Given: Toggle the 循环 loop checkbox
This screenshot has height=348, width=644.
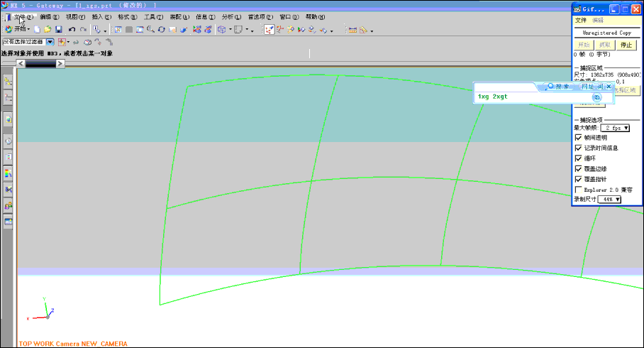Looking at the screenshot, I should (x=578, y=158).
